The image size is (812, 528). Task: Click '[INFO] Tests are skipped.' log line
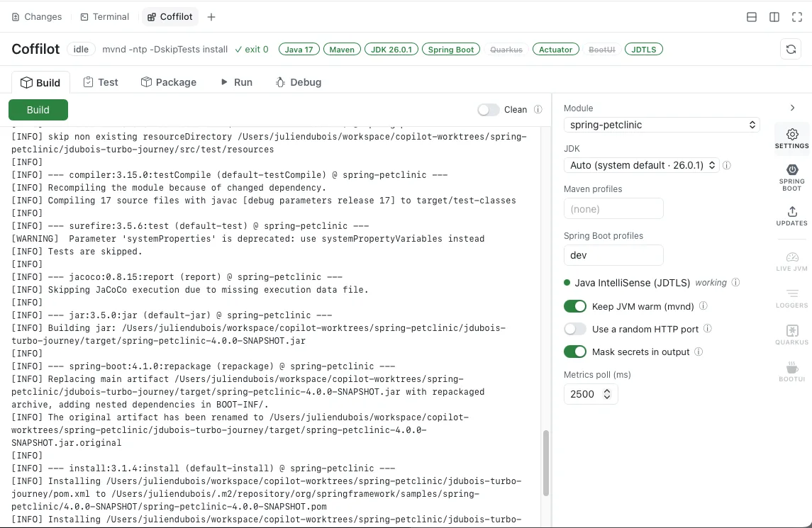tap(77, 252)
